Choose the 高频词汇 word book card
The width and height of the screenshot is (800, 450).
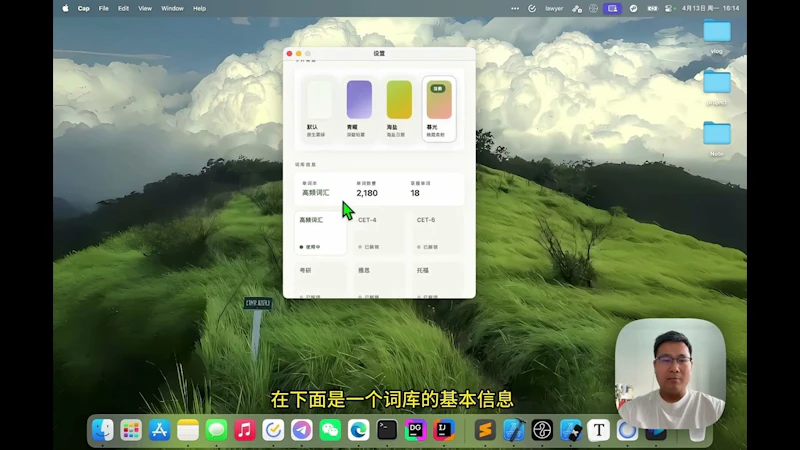point(320,233)
